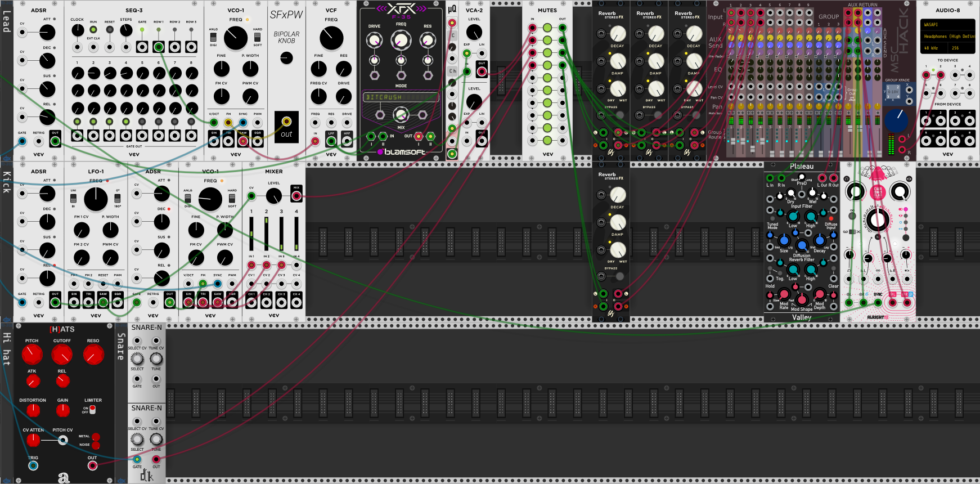Toggle the top MUTES channel button
Viewport: 980px width, 484px height.
coord(547,28)
